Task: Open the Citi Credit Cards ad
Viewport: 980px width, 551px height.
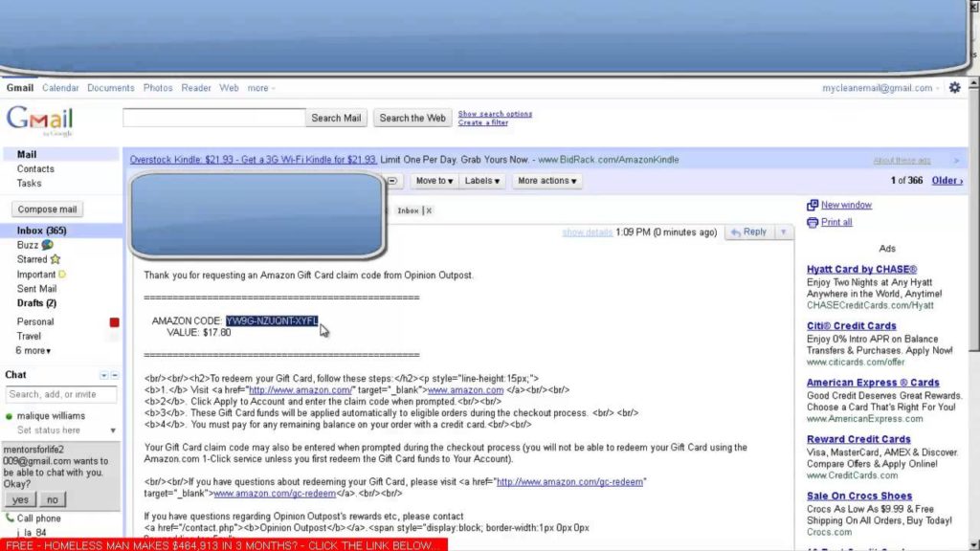Action: [851, 326]
